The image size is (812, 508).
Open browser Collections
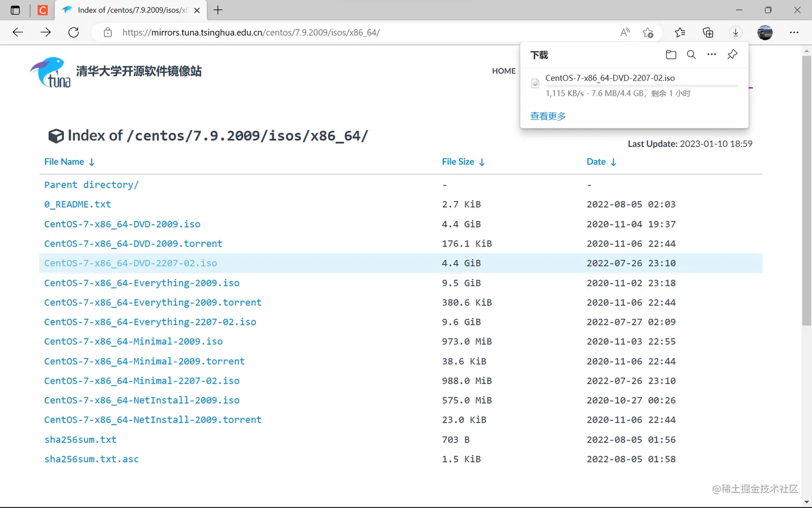pyautogui.click(x=708, y=32)
